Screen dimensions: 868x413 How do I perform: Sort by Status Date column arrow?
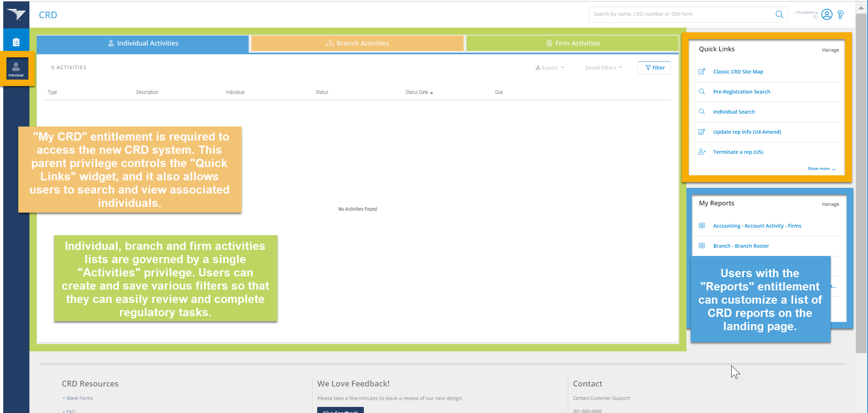(431, 93)
